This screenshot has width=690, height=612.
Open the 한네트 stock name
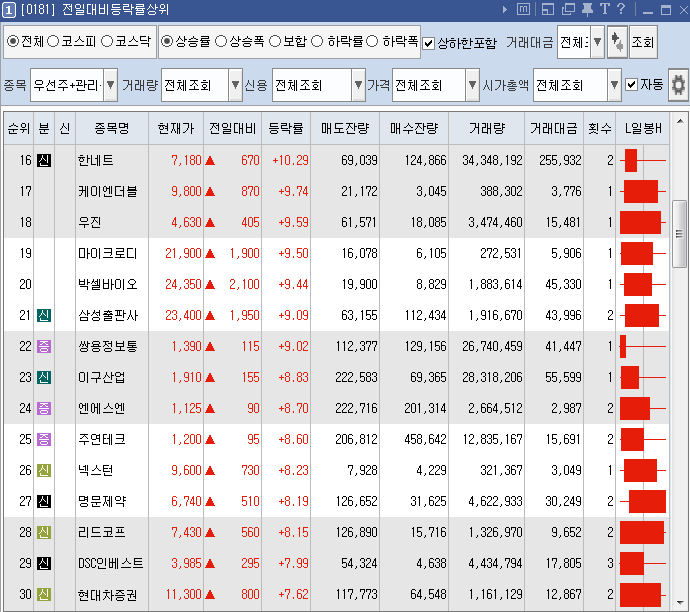[95, 160]
